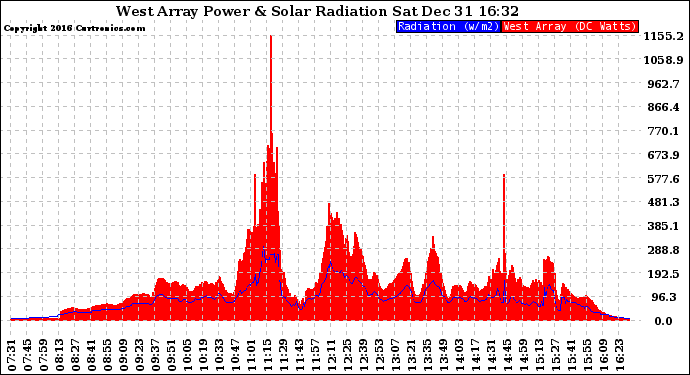This screenshot has width=690, height=375.
Task: Click the 96.3 y-axis label
Action: coord(663,298)
